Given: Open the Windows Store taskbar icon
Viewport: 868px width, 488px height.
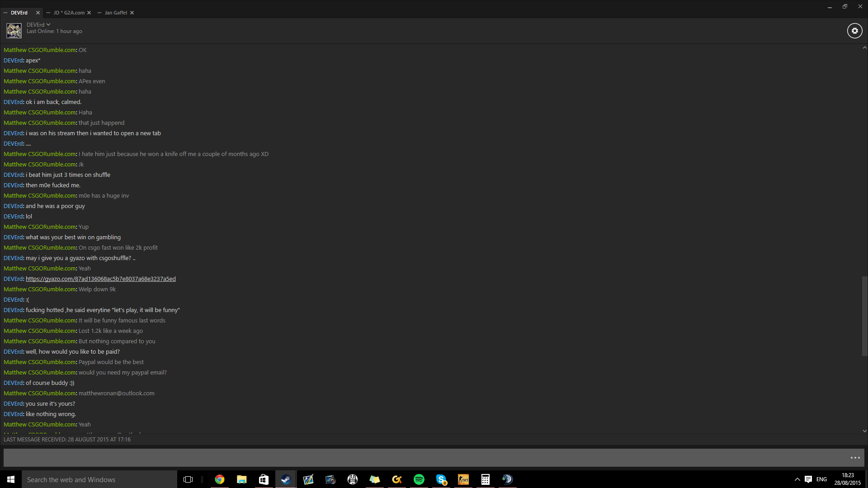Looking at the screenshot, I should click(264, 479).
